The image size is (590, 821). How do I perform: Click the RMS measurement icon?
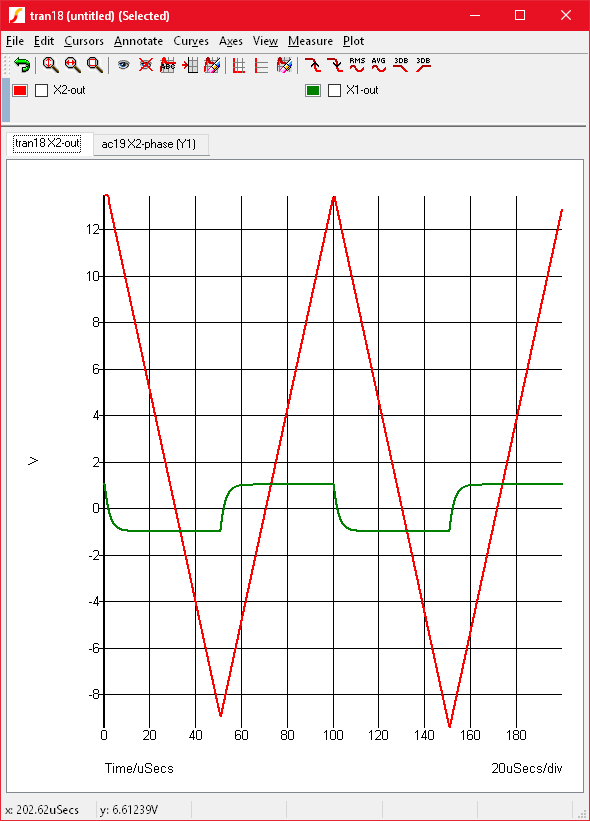(357, 65)
